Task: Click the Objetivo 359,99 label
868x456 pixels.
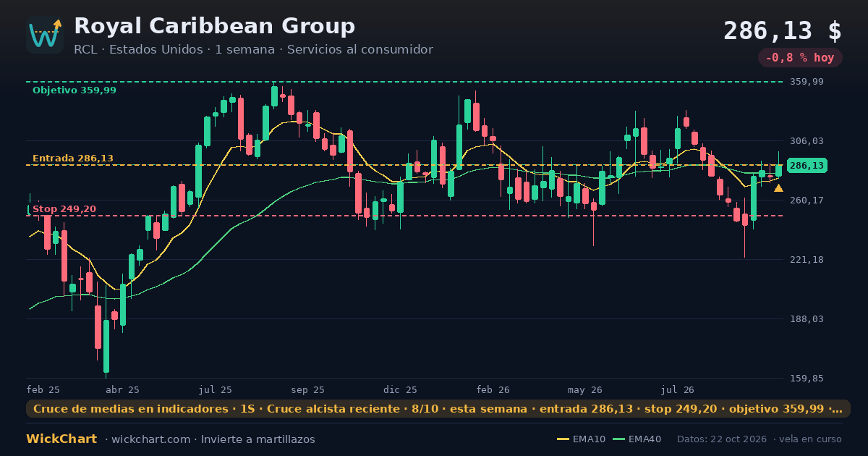Action: [74, 90]
